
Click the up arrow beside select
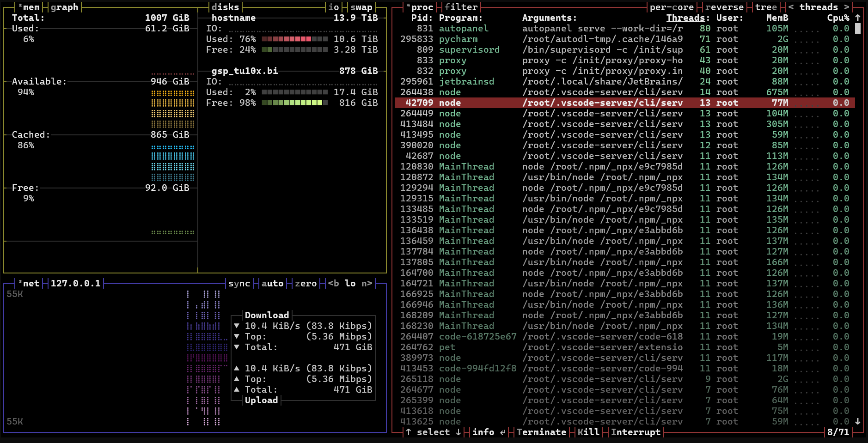(409, 432)
